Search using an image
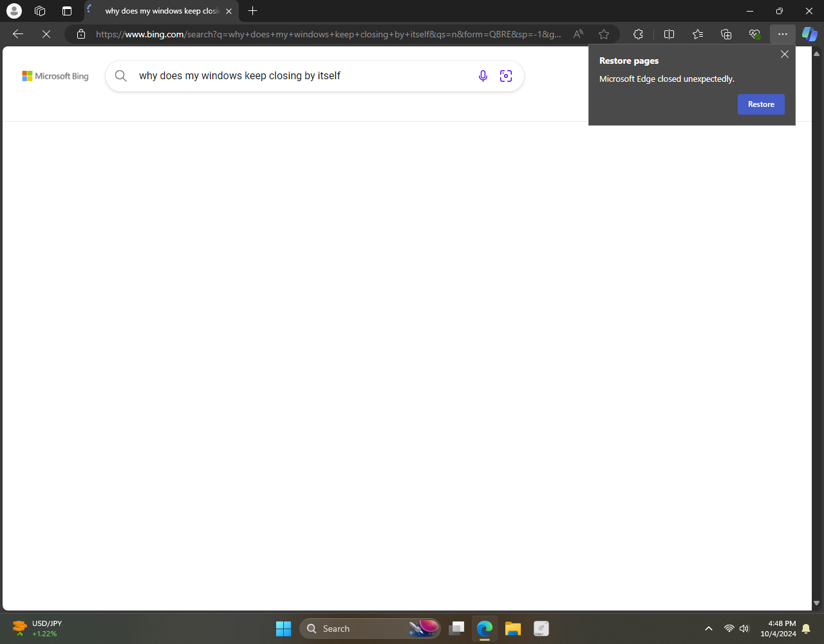The width and height of the screenshot is (824, 644). click(506, 76)
